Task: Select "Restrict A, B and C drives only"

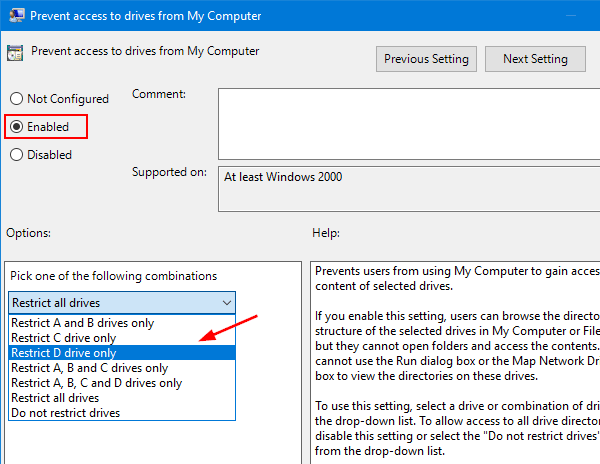Action: pos(87,368)
